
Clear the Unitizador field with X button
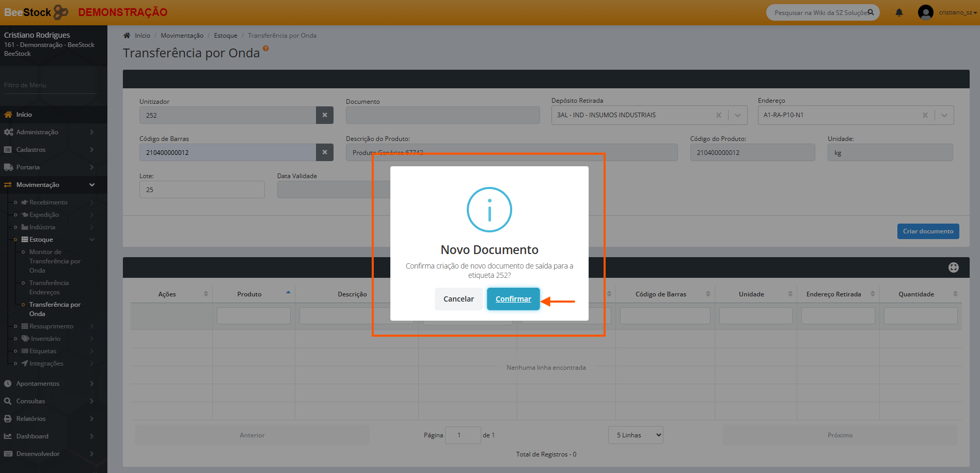tap(325, 115)
